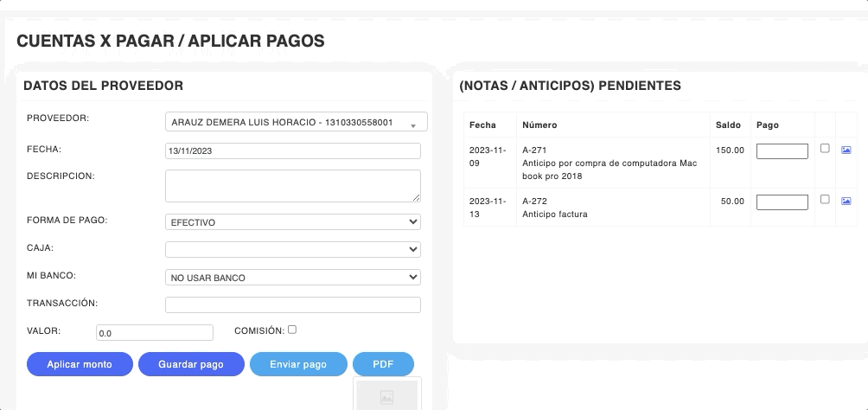Viewport: 868px width, 410px height.
Task: Open the Caja dropdown
Action: tap(292, 250)
